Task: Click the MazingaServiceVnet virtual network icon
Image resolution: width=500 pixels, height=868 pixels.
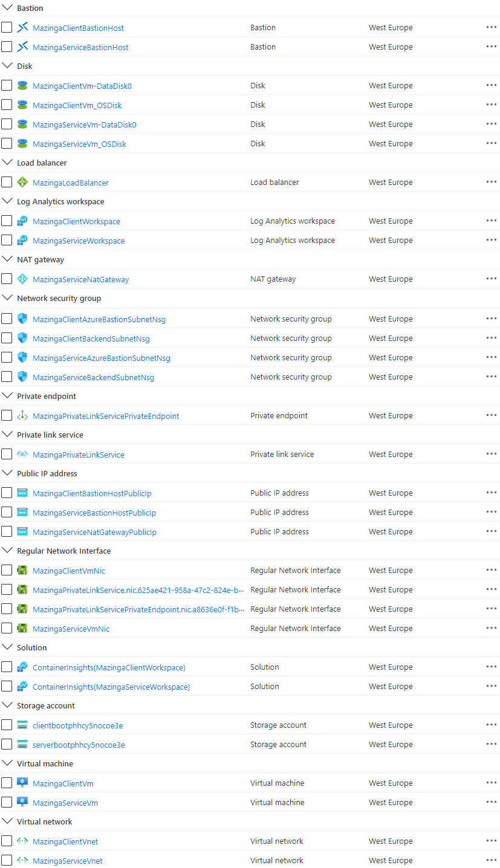Action: point(22,861)
